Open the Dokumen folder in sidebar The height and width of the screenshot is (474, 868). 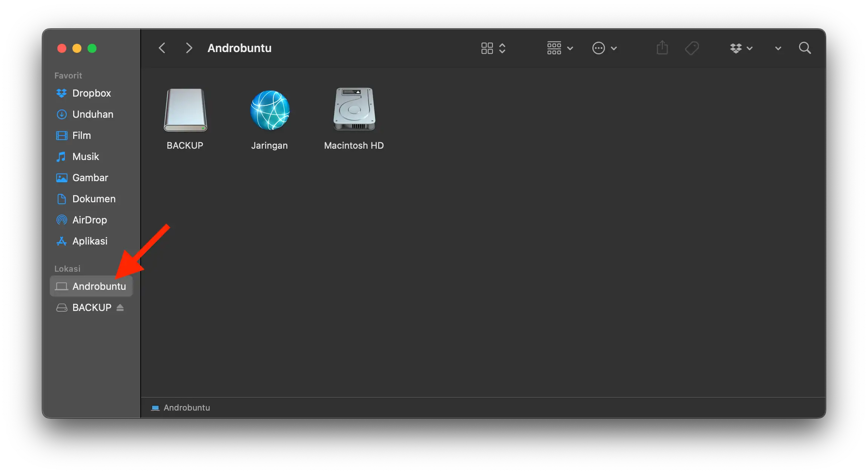(94, 199)
